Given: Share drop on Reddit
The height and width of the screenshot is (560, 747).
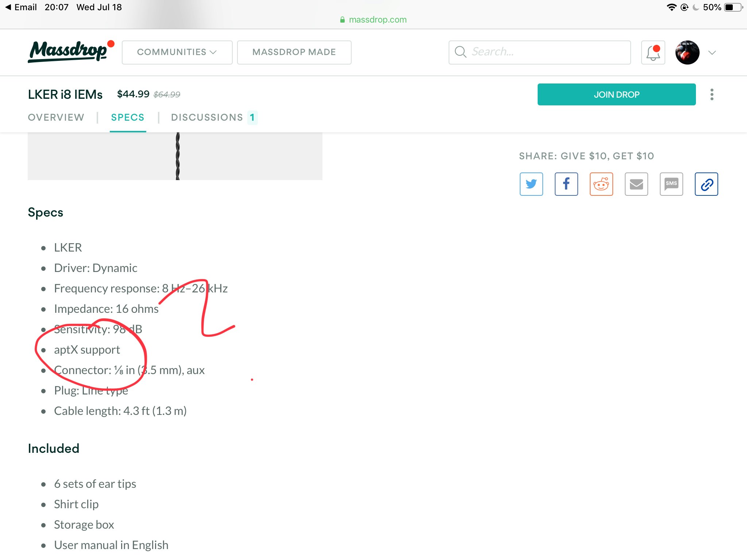Looking at the screenshot, I should point(601,184).
